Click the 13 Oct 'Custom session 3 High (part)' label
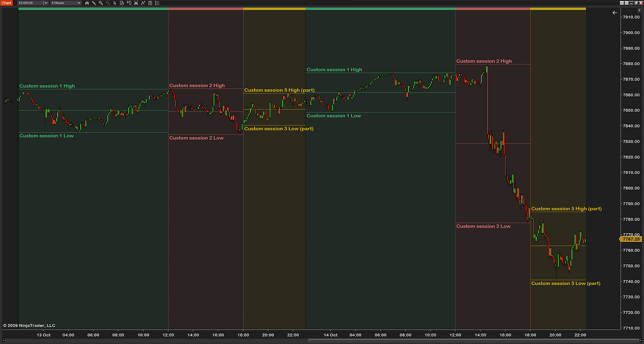 [279, 90]
